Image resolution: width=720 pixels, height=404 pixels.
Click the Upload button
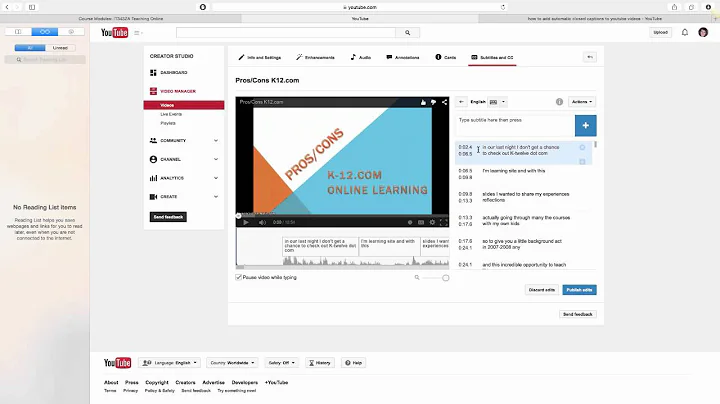point(660,32)
